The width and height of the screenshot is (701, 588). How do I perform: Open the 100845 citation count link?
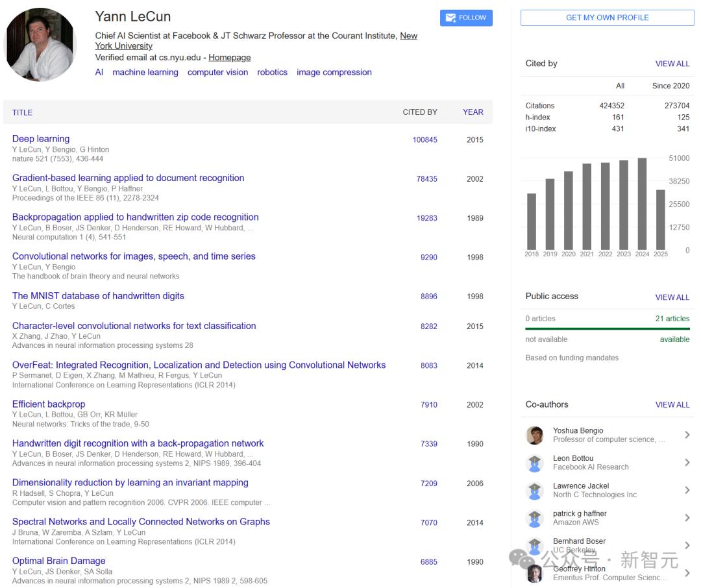point(424,140)
